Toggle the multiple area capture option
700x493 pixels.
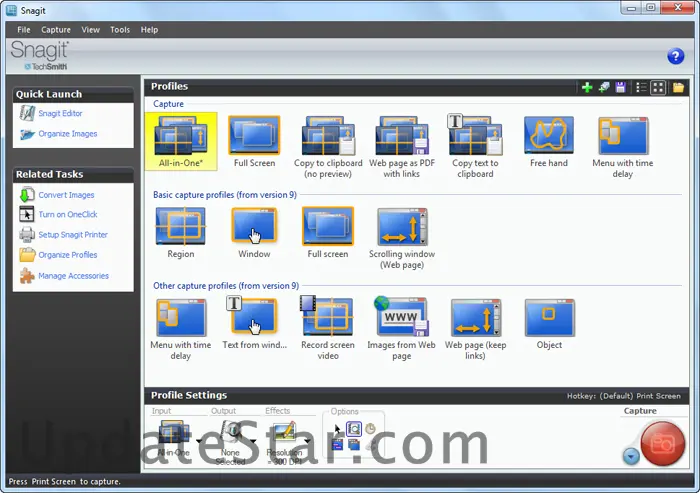[x=354, y=445]
